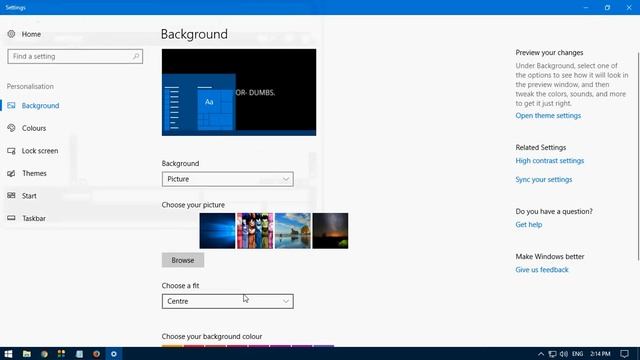The height and width of the screenshot is (360, 640).
Task: Click the tiles icon beside Start
Action: tap(11, 196)
